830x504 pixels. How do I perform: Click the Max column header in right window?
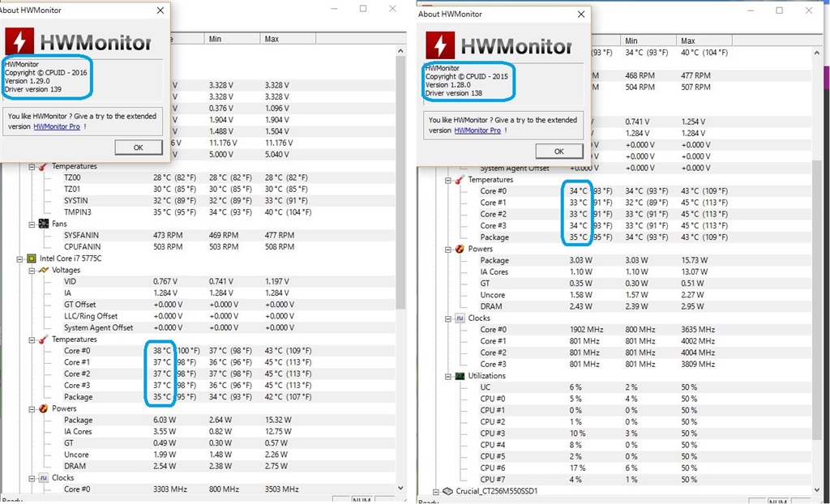coord(704,41)
